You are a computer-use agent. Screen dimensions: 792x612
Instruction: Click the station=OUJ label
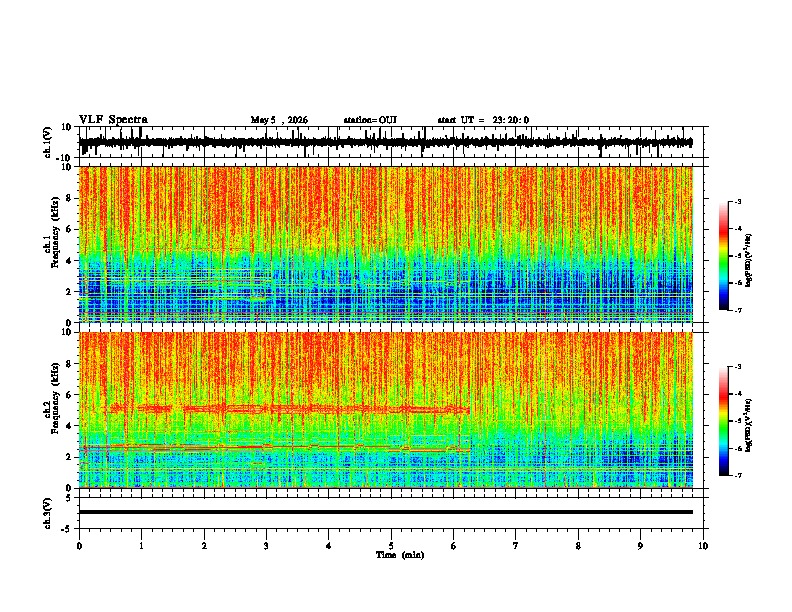(x=370, y=120)
